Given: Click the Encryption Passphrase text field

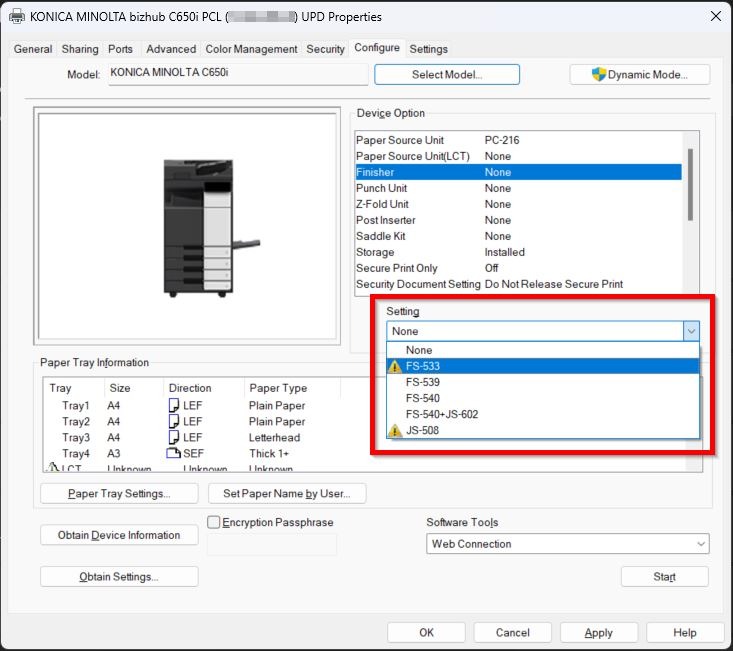Looking at the screenshot, I should click(x=271, y=544).
